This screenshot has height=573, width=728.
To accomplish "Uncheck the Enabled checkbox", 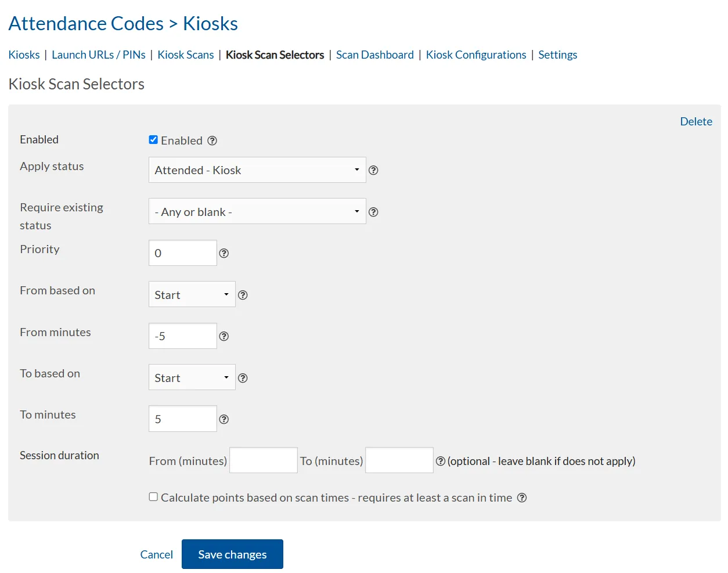I will [x=153, y=139].
